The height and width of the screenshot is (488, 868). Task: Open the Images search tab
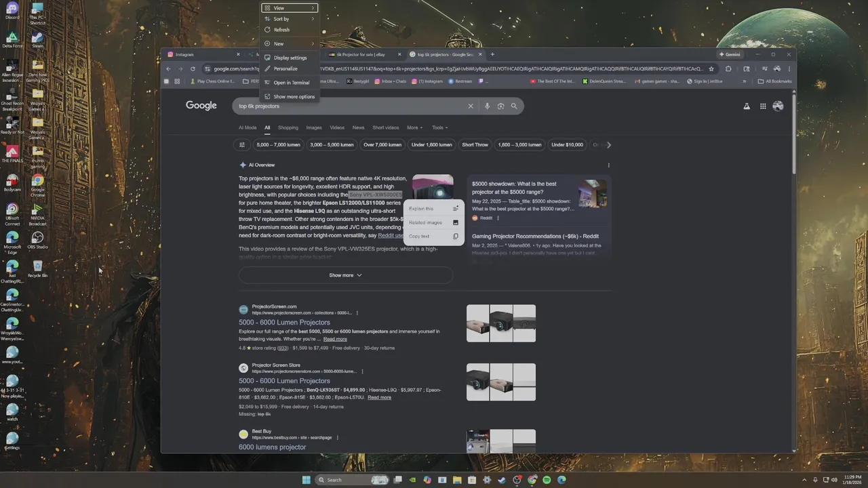pyautogui.click(x=314, y=127)
